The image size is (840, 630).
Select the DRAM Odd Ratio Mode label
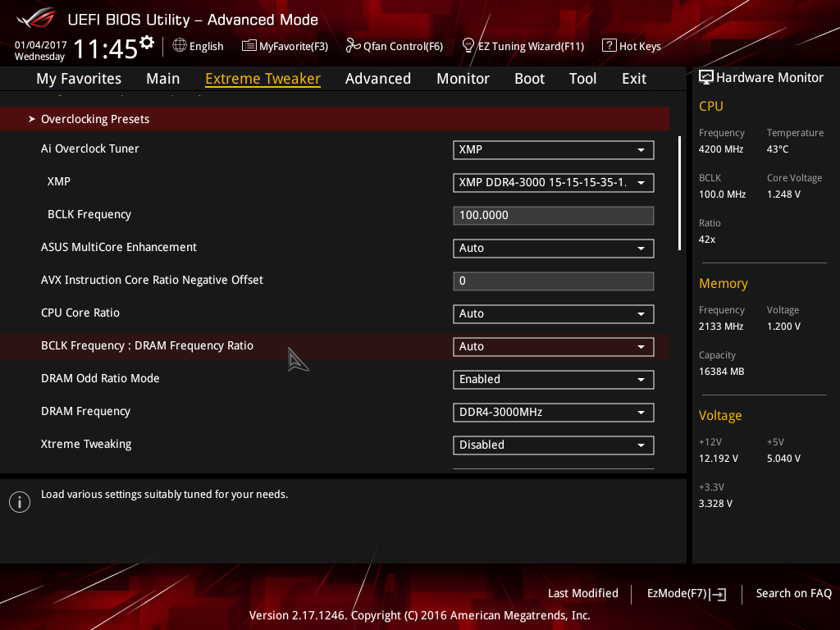click(x=100, y=379)
